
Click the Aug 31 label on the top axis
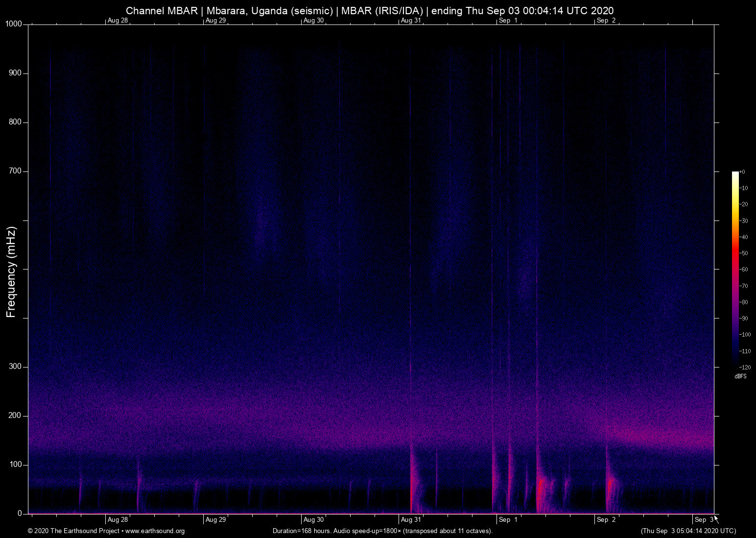click(x=410, y=21)
